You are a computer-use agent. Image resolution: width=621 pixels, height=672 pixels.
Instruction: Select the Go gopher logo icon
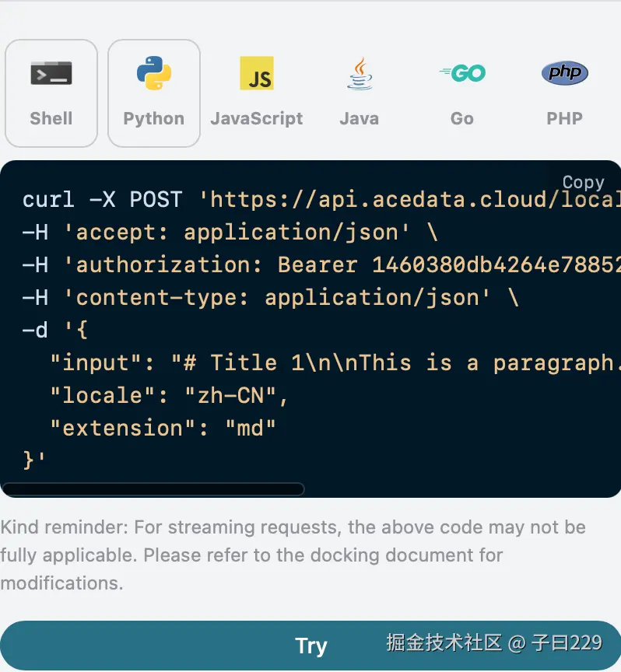462,73
